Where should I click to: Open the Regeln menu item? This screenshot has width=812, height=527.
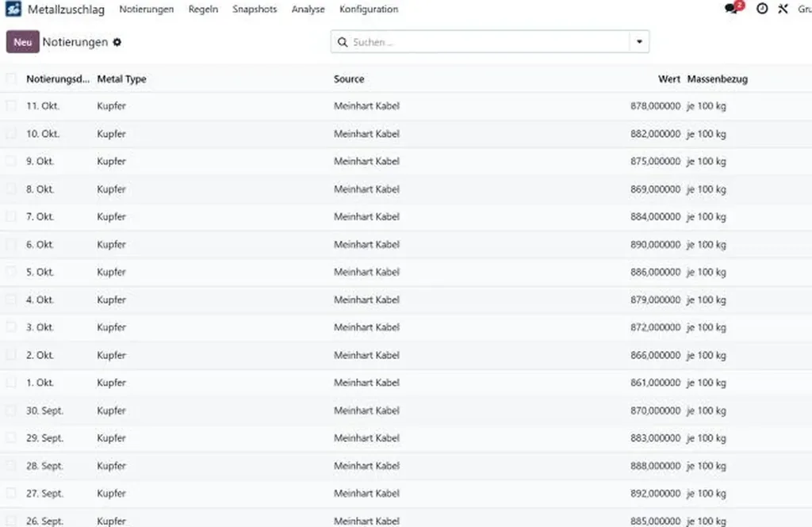[x=203, y=9]
